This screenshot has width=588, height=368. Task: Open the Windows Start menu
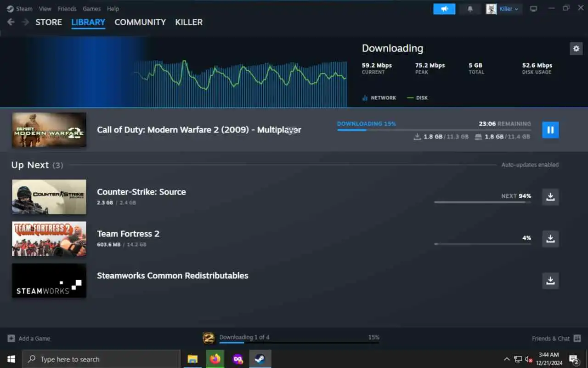pos(11,359)
